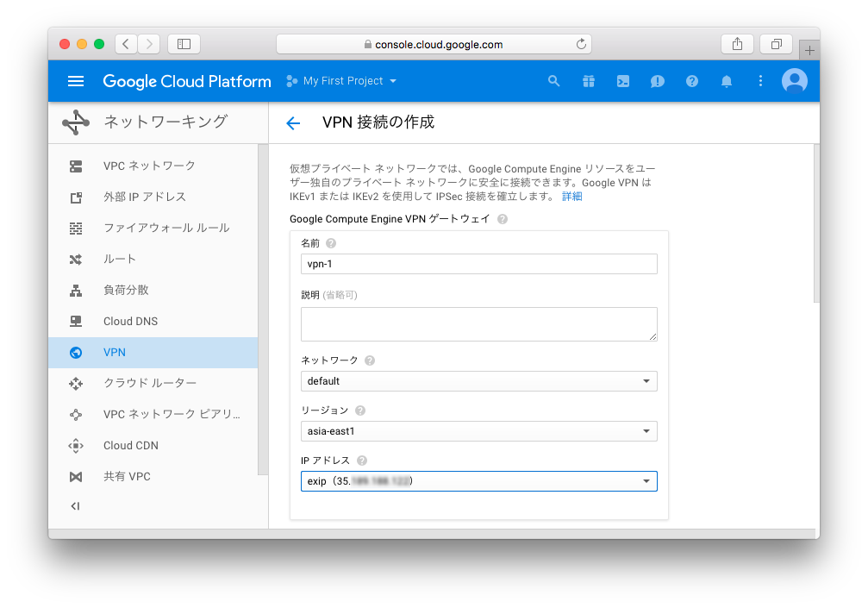Image resolution: width=868 pixels, height=608 pixels.
Task: Click the VPC ネットワーク ピアリング sidebar icon
Action: tap(76, 414)
